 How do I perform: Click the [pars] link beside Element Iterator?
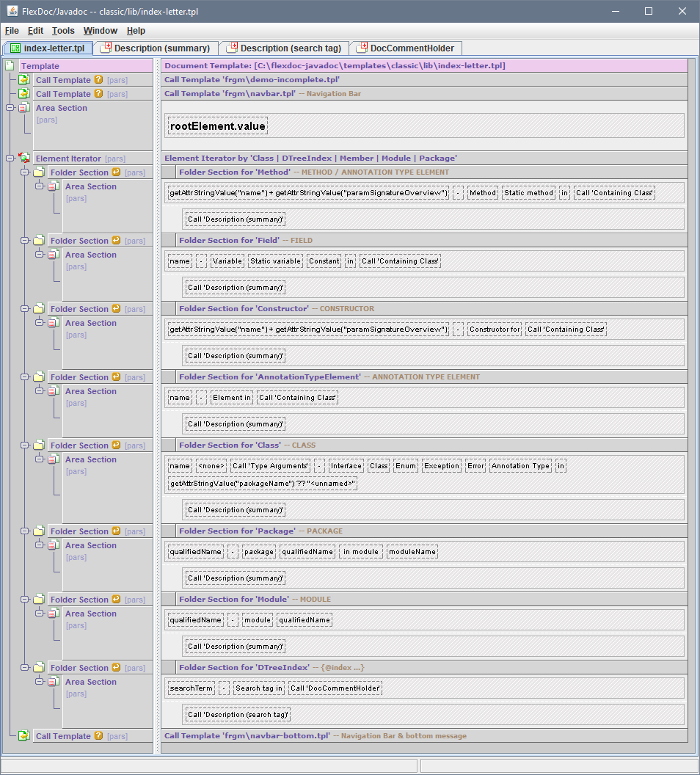pyautogui.click(x=115, y=159)
